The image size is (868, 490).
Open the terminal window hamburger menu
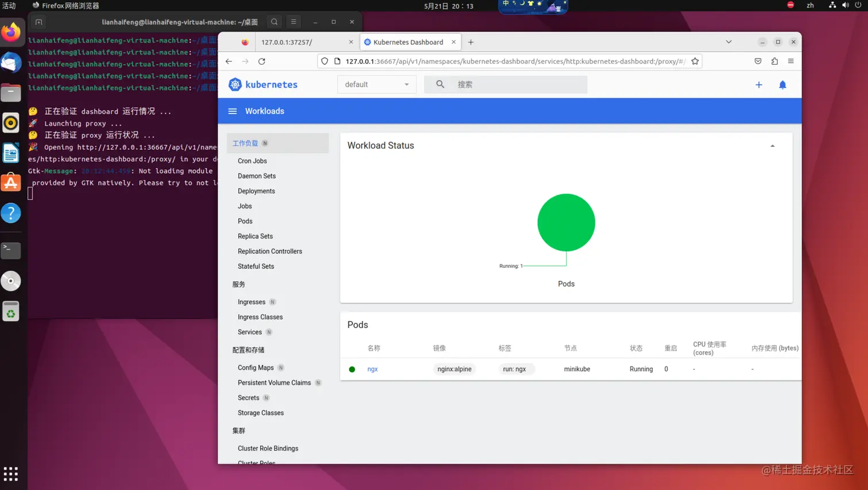coord(293,22)
